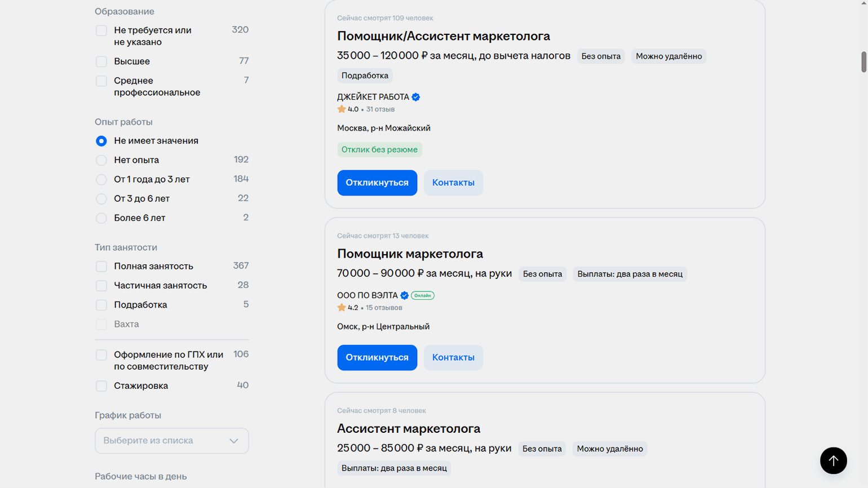Click the star rating 4.2 icon
Viewport: 868px width, 488px height.
342,308
